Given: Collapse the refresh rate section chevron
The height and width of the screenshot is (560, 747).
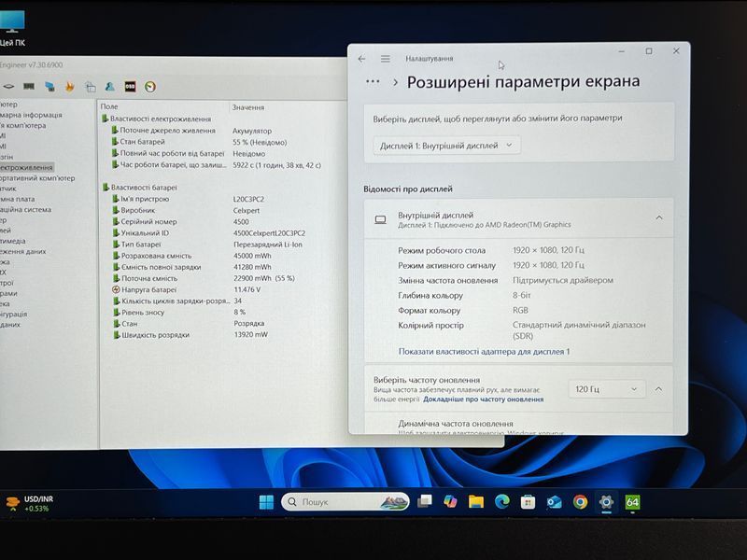Looking at the screenshot, I should coord(658,389).
